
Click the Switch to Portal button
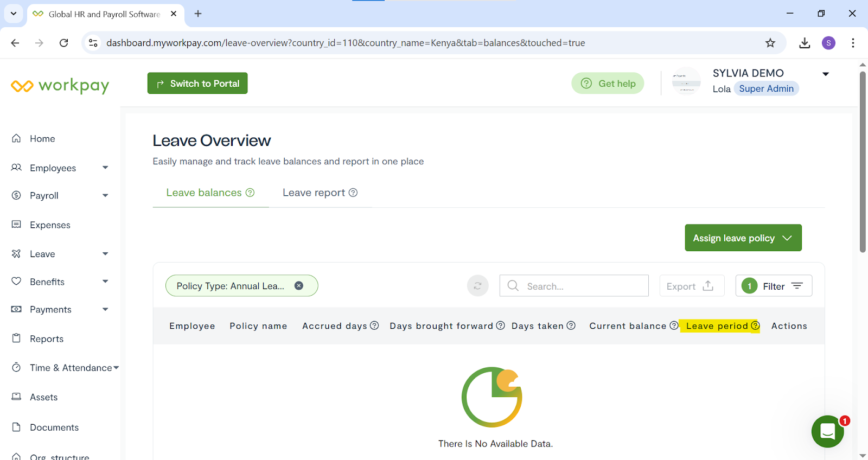coord(197,84)
